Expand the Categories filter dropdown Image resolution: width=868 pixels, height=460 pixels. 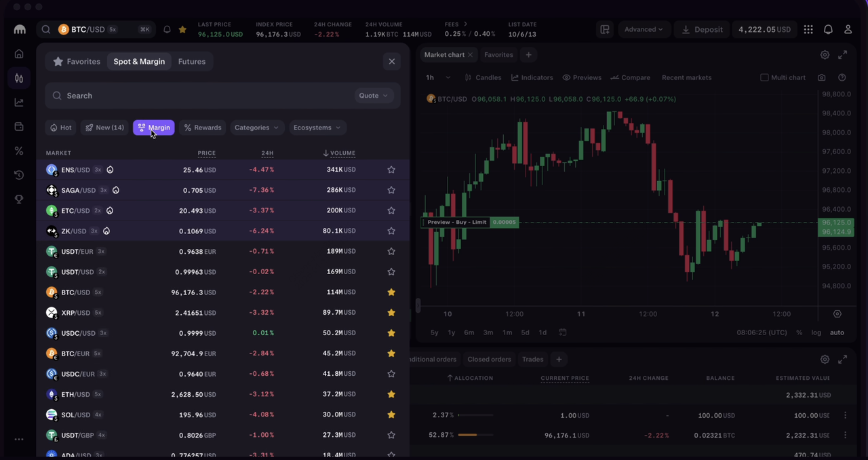tap(256, 128)
